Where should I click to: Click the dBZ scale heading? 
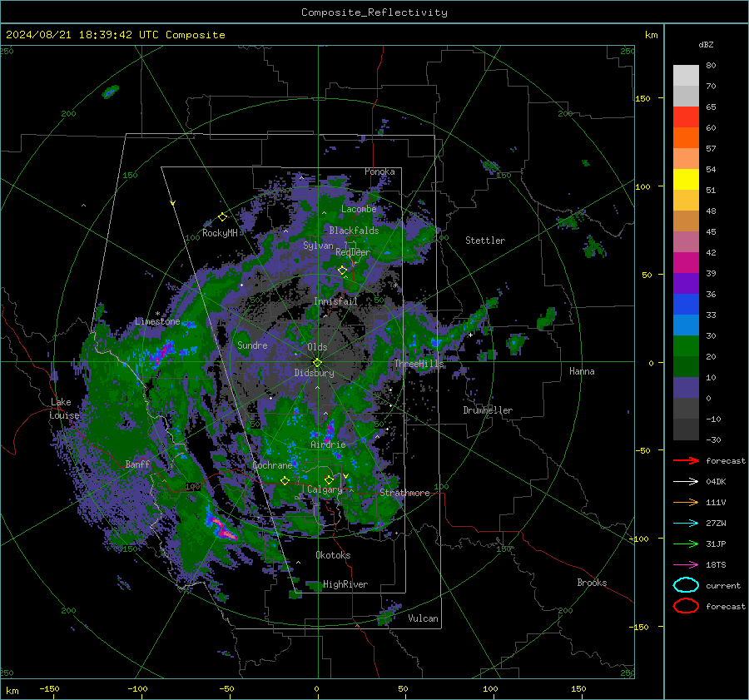(706, 45)
